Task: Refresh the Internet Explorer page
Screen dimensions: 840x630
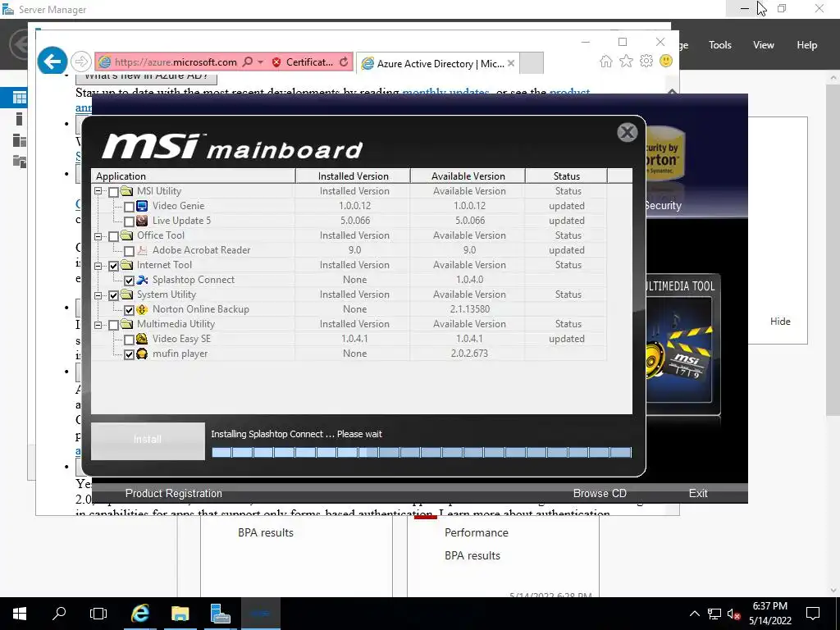Action: click(344, 62)
